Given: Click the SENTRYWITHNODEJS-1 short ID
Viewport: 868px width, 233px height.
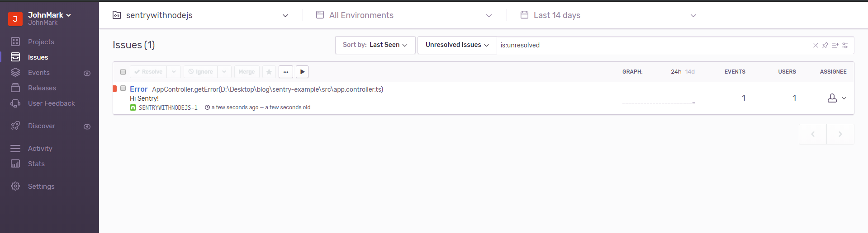Looking at the screenshot, I should [x=168, y=107].
